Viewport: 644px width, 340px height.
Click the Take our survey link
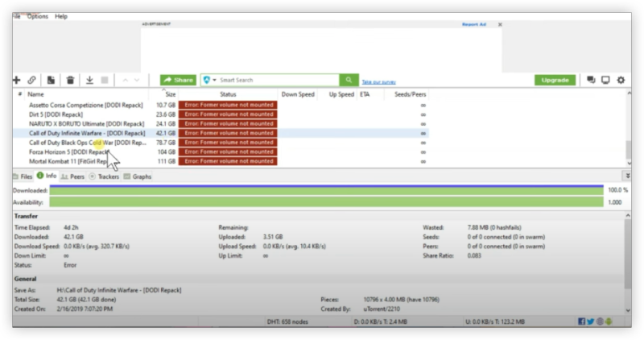[x=378, y=82]
